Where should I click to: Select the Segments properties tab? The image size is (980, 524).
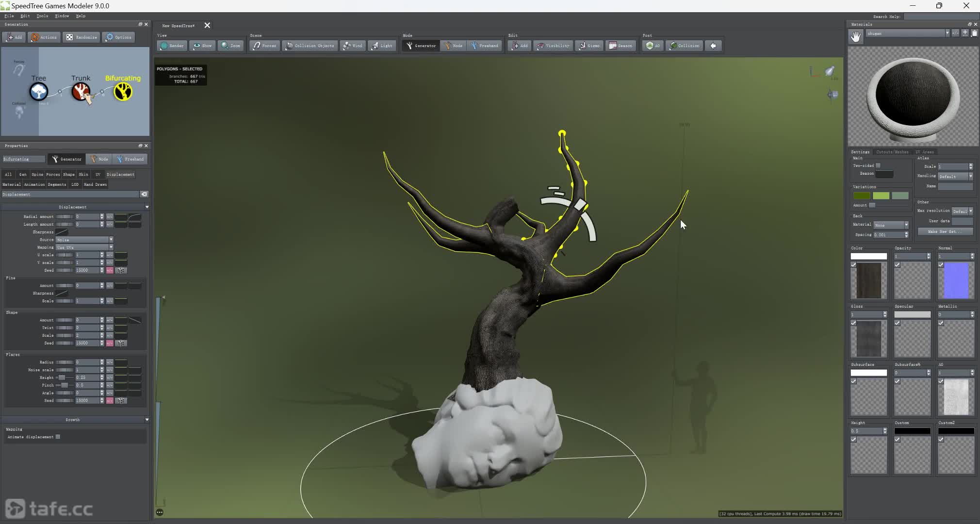[x=57, y=184]
